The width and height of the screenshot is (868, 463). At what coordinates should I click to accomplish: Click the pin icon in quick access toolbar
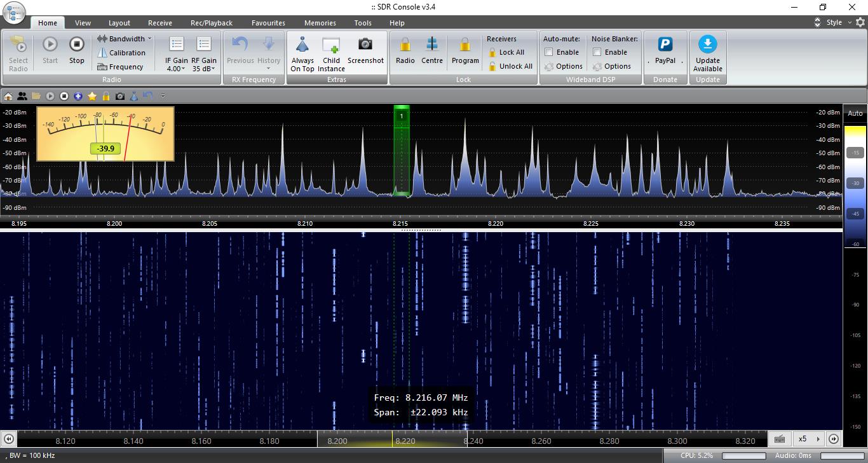134,96
